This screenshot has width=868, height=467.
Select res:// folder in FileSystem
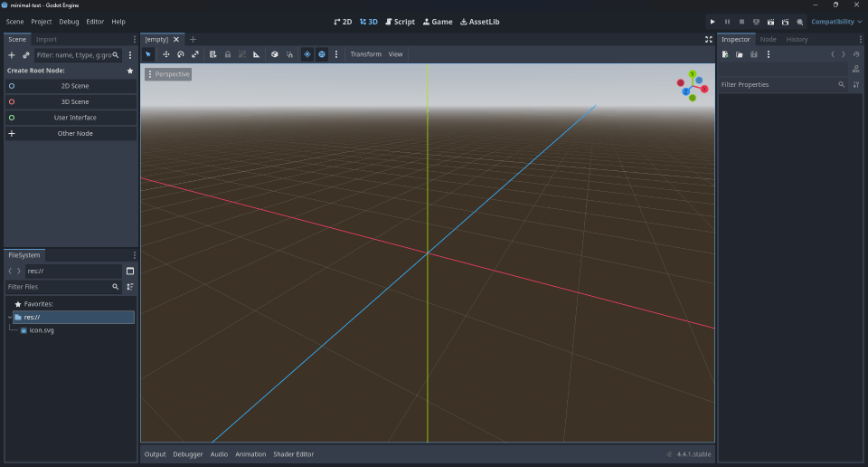pos(73,317)
